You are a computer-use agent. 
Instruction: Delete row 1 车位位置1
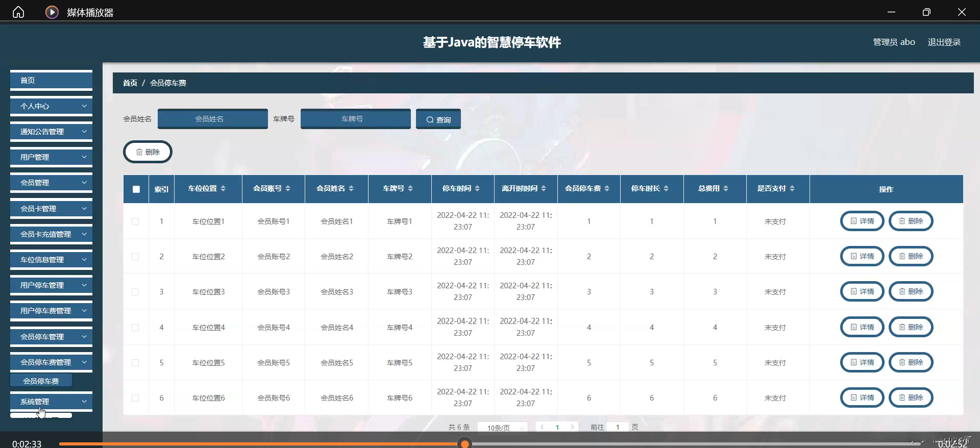pos(911,221)
